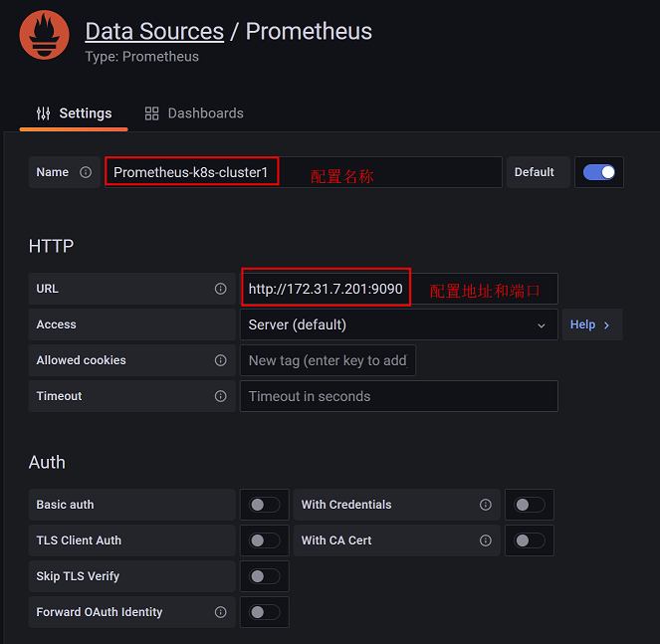Enable the Basic auth toggle

click(x=265, y=505)
